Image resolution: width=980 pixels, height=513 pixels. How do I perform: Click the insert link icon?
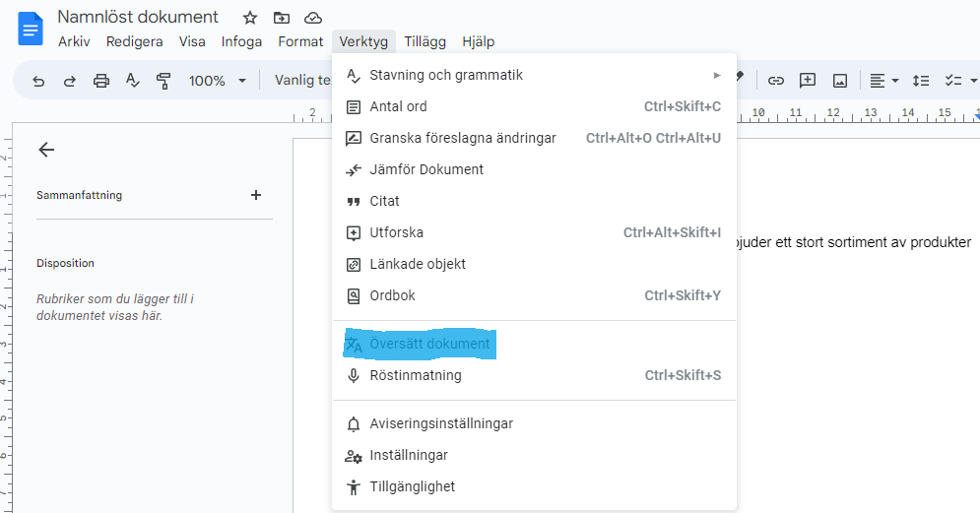click(776, 81)
